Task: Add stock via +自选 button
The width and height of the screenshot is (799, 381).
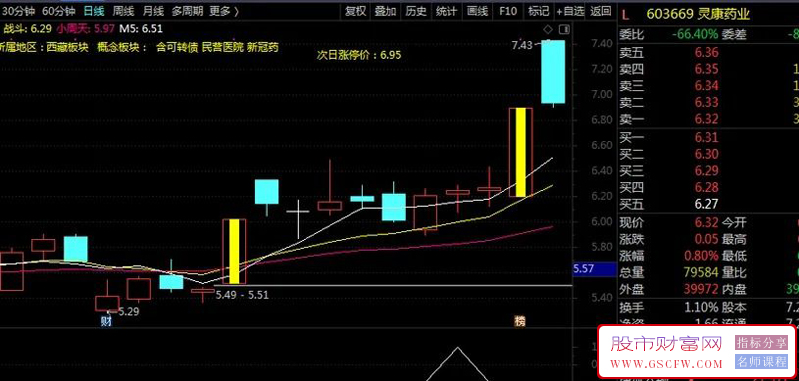Action: (x=570, y=11)
